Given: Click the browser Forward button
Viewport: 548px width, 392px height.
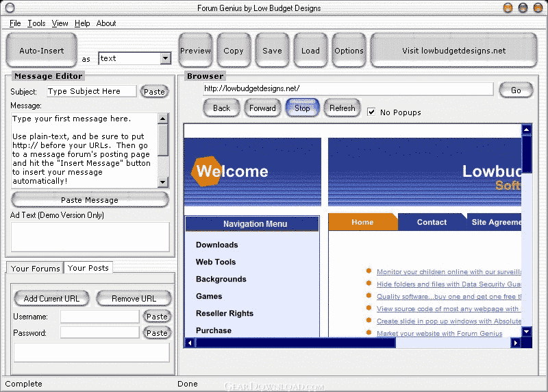Looking at the screenshot, I should tap(262, 108).
